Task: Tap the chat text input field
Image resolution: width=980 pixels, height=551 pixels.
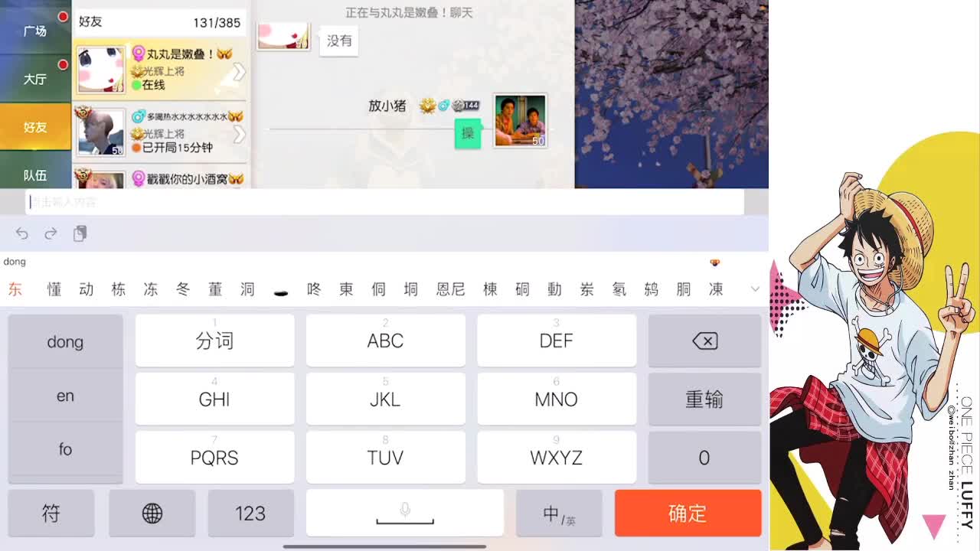Action: (384, 202)
